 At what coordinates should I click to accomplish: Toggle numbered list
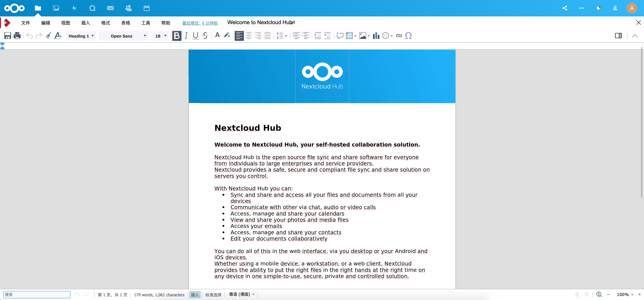(296, 36)
